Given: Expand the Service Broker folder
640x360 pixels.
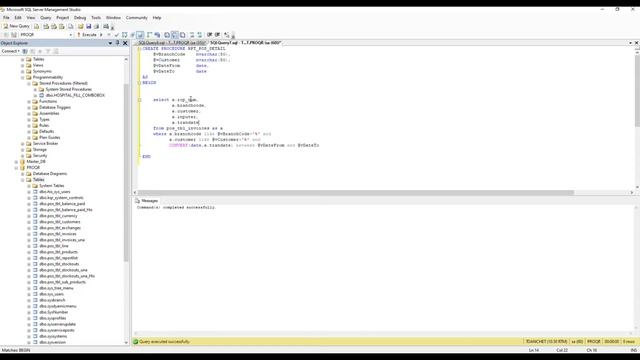Looking at the screenshot, I should 23,144.
